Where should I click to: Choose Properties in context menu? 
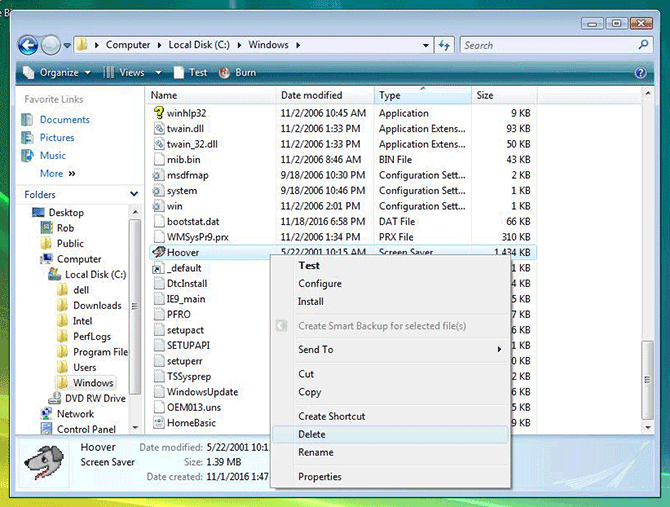click(x=391, y=477)
